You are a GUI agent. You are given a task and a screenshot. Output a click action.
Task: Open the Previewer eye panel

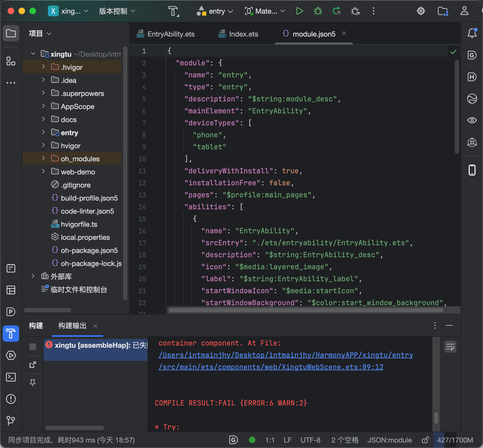(x=472, y=120)
